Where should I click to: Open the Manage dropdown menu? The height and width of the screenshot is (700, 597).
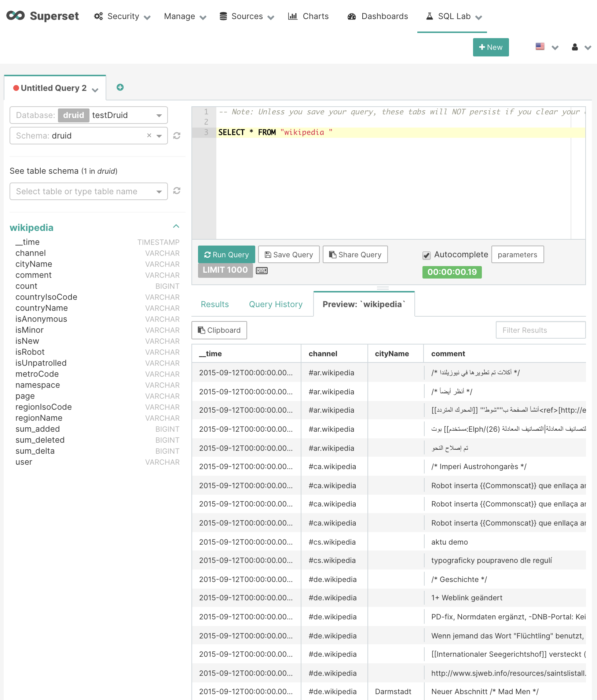coord(185,16)
